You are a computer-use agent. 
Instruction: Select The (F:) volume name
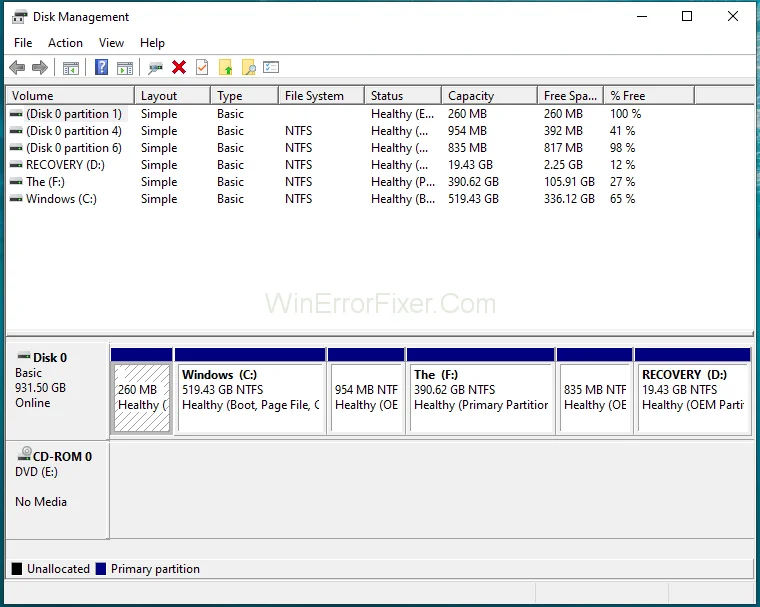(x=46, y=182)
